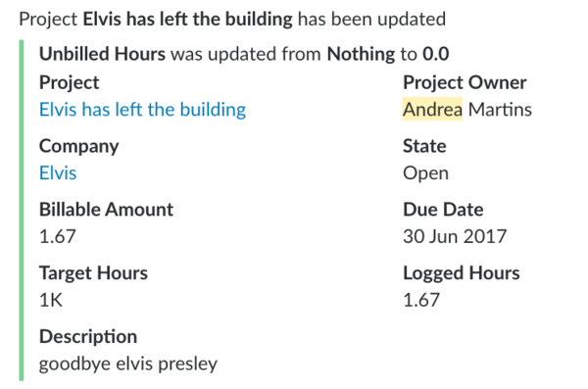Open the Elvis company link
588x389 pixels.
[x=58, y=172]
